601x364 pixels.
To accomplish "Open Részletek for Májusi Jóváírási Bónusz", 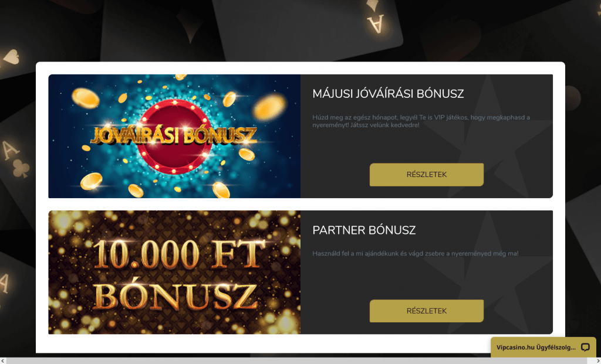I will [426, 175].
